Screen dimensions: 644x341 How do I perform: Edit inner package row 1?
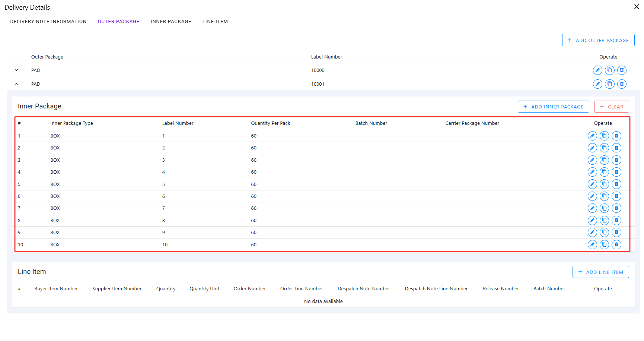pos(592,136)
